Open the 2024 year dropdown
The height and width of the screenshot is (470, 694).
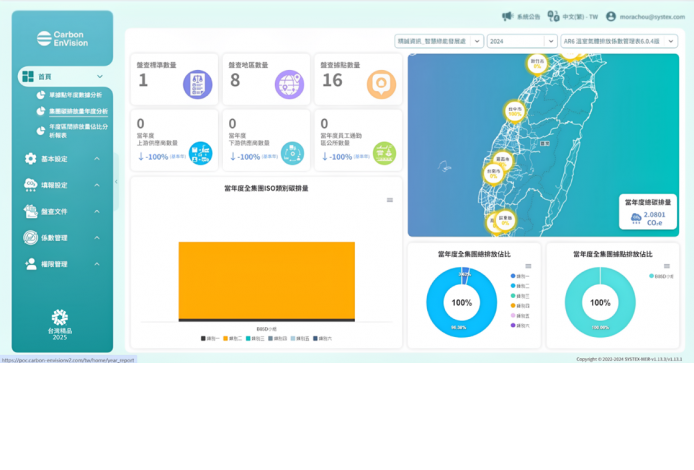tap(521, 42)
